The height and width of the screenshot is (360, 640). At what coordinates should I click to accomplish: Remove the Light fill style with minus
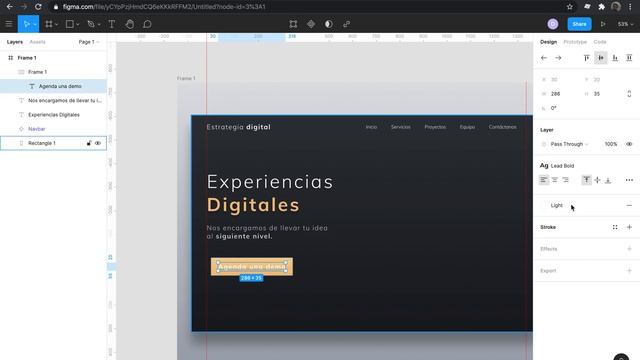tap(629, 205)
